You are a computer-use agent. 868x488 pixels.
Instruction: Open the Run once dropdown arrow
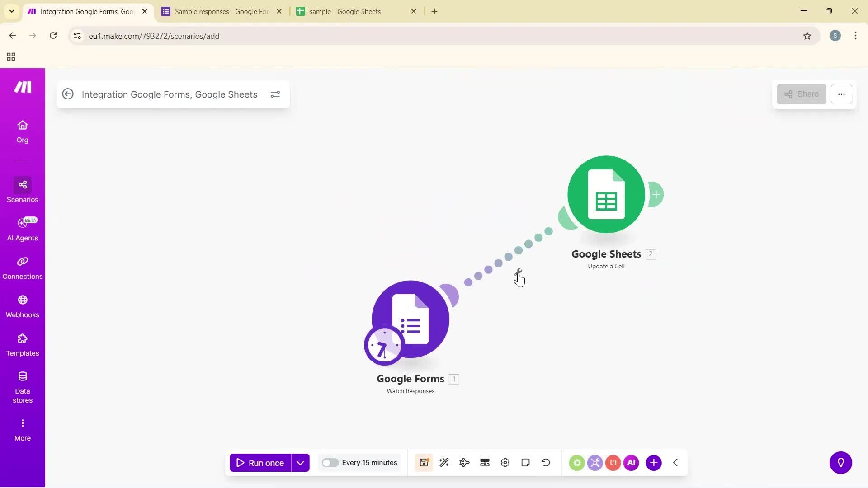point(300,462)
